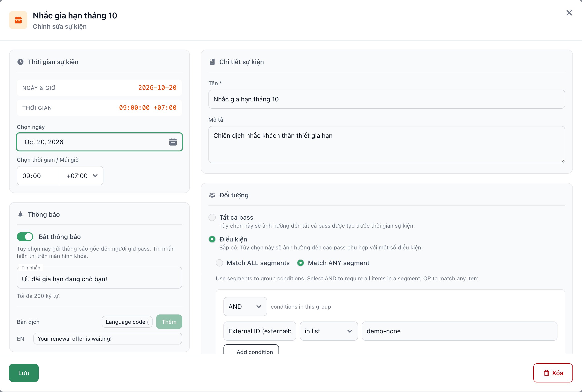Expand the AND conditions dropdown
The width and height of the screenshot is (582, 392).
coord(245,307)
